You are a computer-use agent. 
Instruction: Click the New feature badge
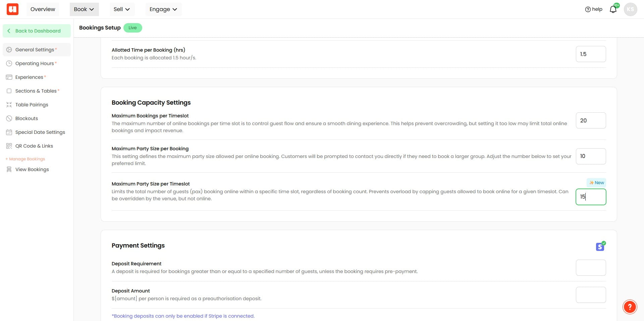click(x=596, y=183)
